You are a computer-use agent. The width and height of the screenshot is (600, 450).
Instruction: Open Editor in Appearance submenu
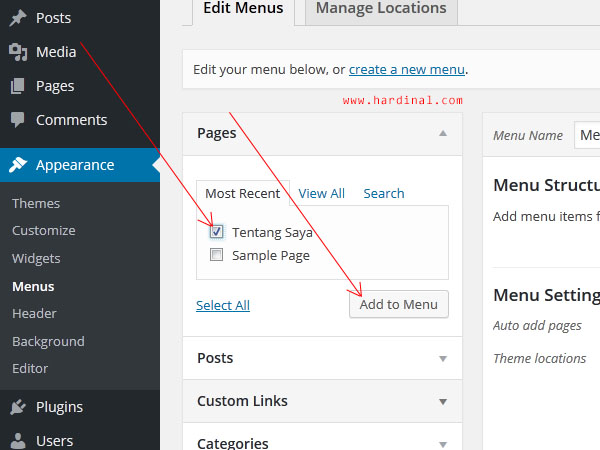[30, 369]
